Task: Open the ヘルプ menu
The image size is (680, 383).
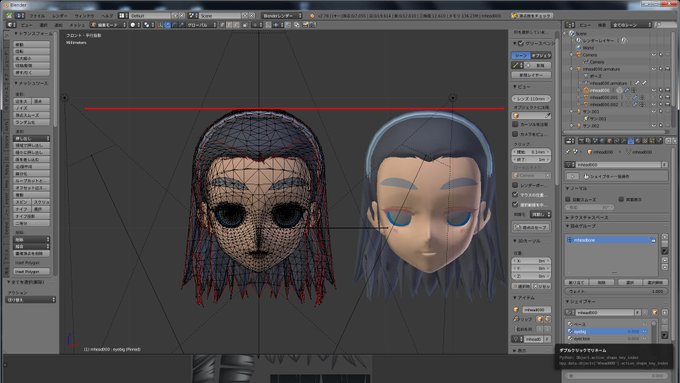Action: pos(107,16)
